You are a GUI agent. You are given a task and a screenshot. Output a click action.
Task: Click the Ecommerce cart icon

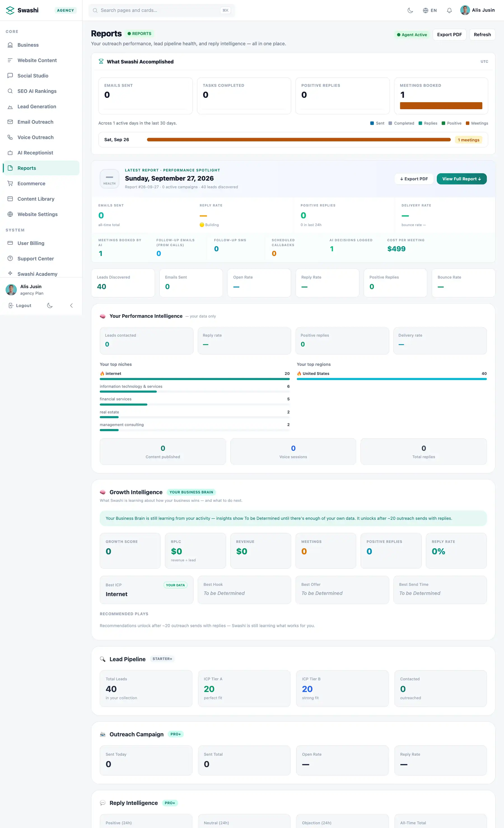point(10,183)
